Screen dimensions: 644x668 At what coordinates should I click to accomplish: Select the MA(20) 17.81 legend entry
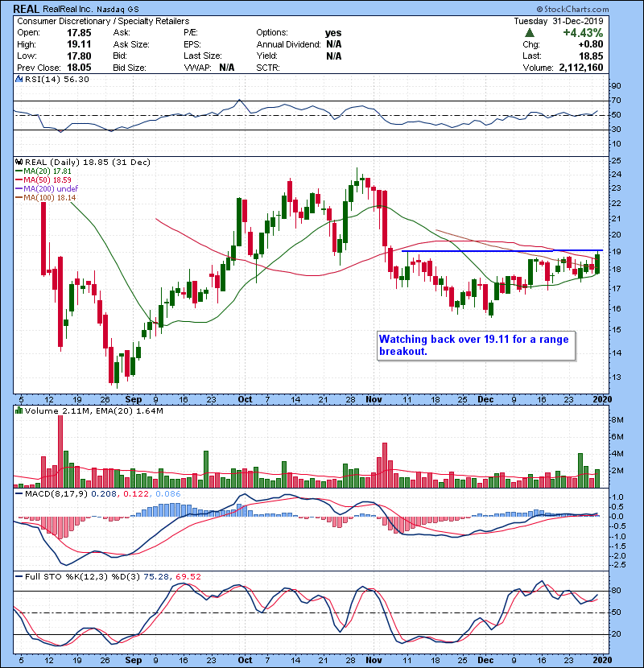(44, 171)
